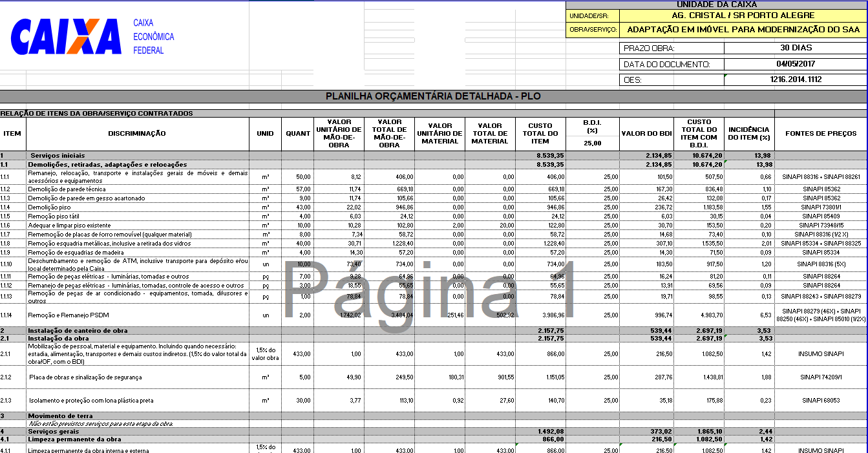Select the AG. CRISTAL / SR PORTO ALEGRE cell
The width and height of the screenshot is (868, 453).
[743, 16]
